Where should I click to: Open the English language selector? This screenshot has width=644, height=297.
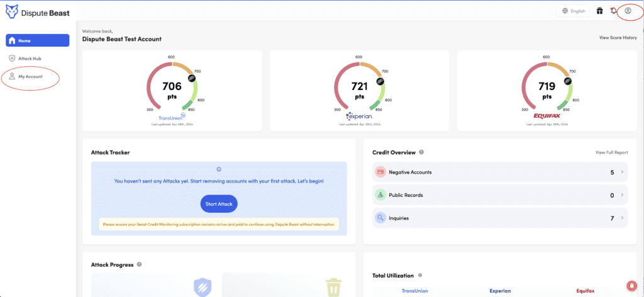pos(574,11)
